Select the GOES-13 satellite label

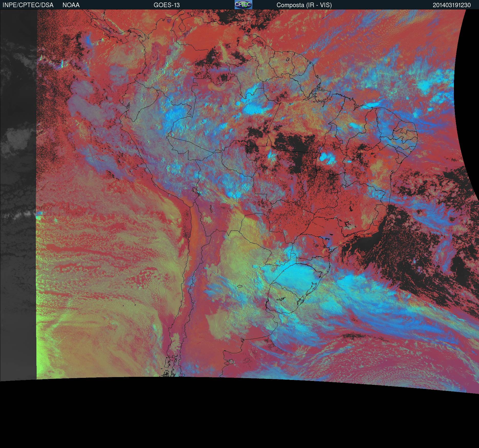(x=166, y=5)
